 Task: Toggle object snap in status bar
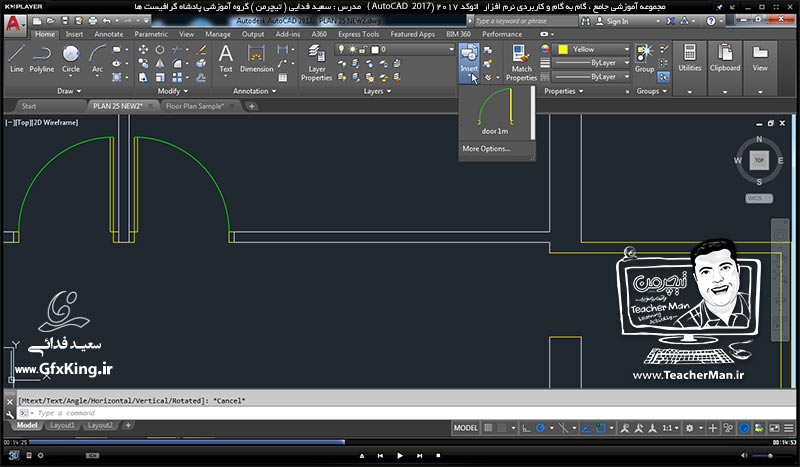(x=601, y=428)
